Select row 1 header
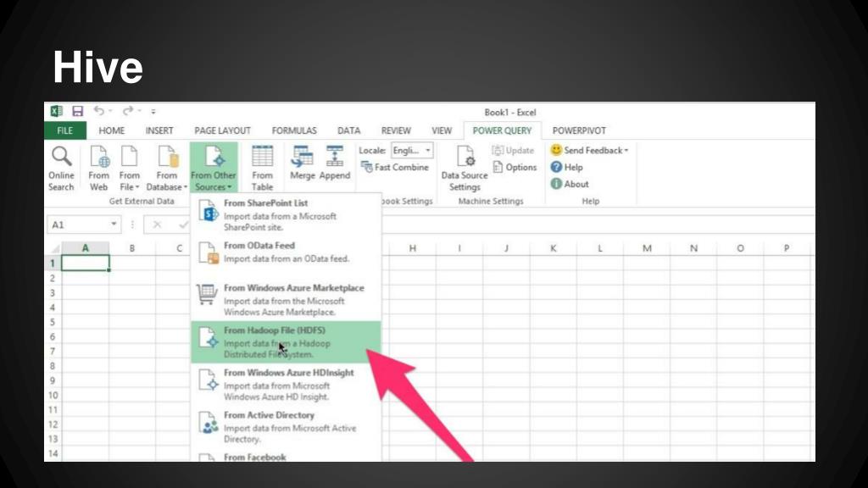 click(53, 263)
